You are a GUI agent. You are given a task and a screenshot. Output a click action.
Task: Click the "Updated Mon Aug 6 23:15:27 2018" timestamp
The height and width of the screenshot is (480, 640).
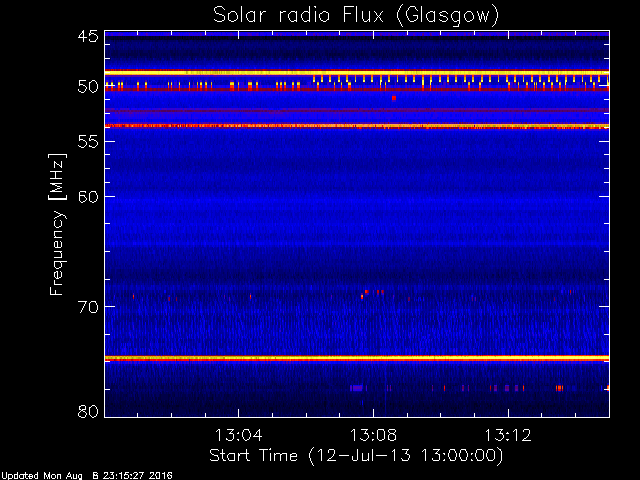click(x=87, y=476)
